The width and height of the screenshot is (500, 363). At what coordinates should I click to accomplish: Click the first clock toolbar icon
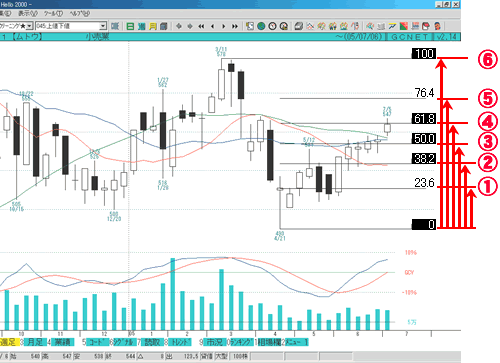[x=272, y=26]
